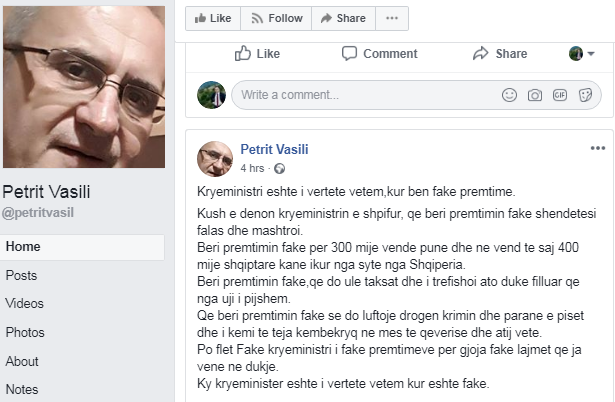Click the top bar Share button
This screenshot has width=615, height=402.
[x=341, y=18]
